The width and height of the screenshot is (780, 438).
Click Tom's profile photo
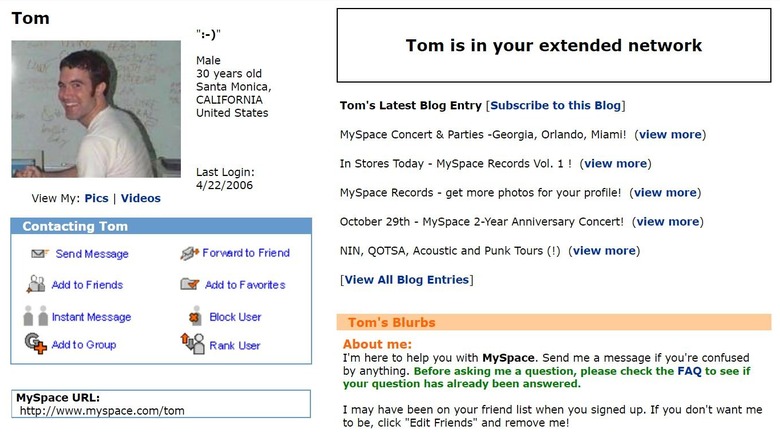[96, 109]
